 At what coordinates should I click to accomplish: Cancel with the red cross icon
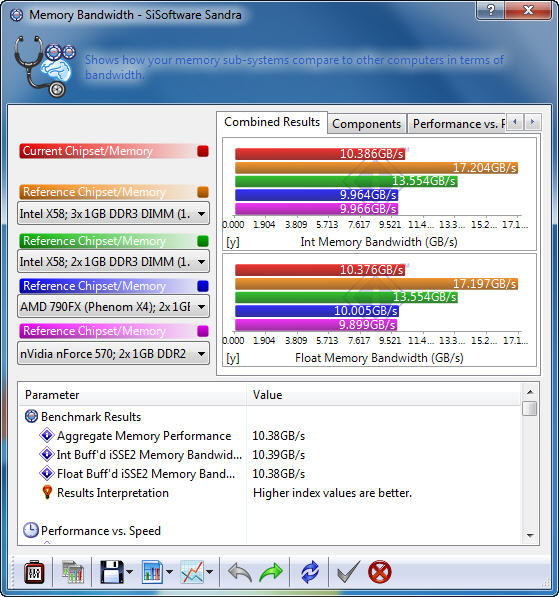pyautogui.click(x=380, y=572)
